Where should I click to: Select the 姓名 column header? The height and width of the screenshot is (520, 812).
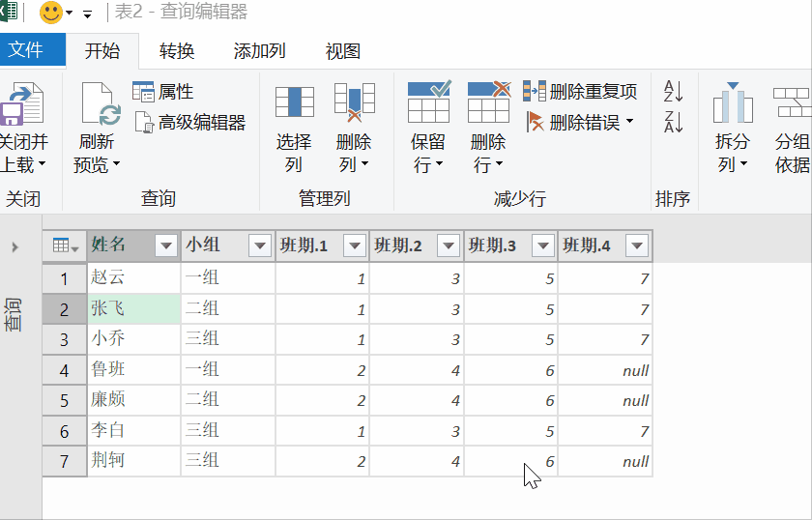point(134,245)
